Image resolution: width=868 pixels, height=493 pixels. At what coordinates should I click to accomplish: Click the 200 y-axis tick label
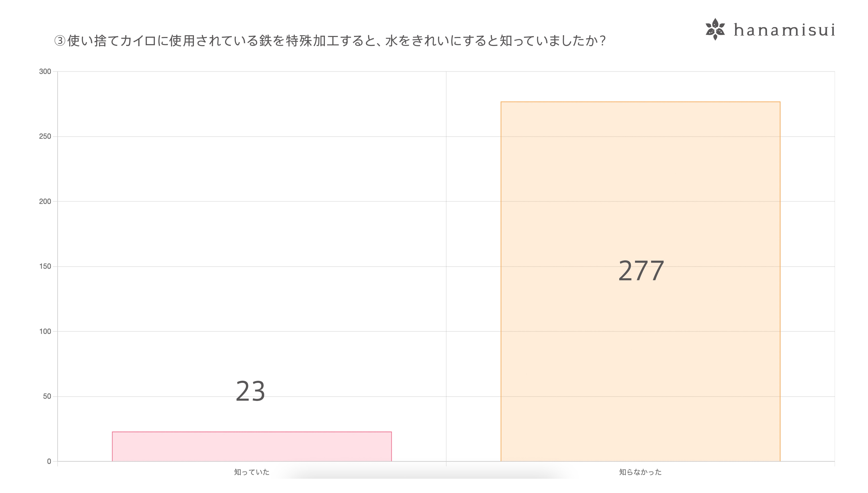click(x=45, y=201)
